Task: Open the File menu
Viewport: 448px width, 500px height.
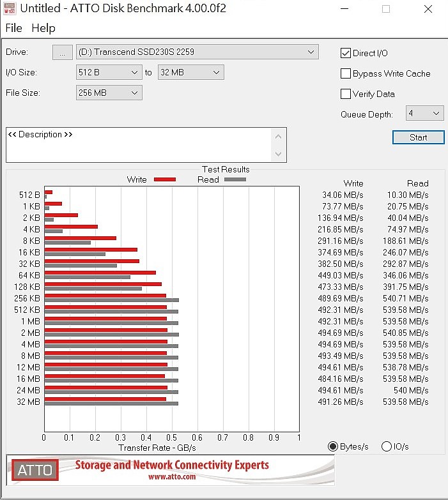Action: point(13,28)
